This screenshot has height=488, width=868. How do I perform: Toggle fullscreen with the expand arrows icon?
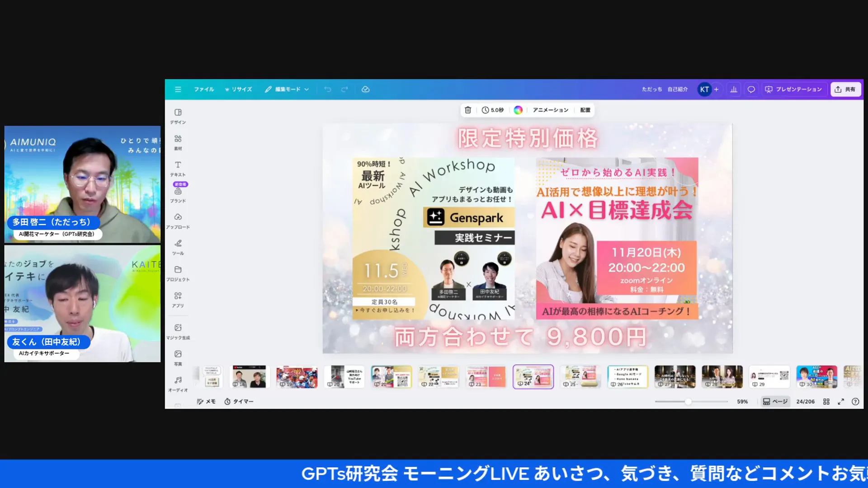coord(841,401)
